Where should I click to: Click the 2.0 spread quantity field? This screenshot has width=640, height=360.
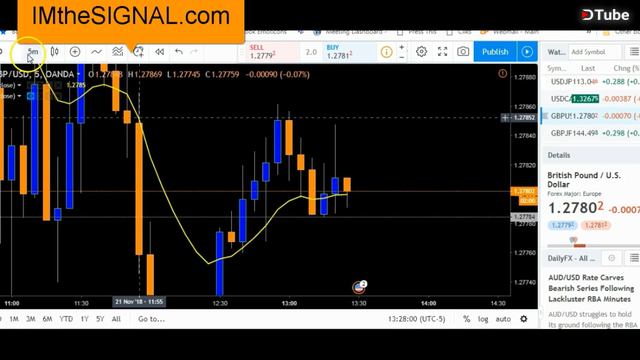tap(311, 52)
